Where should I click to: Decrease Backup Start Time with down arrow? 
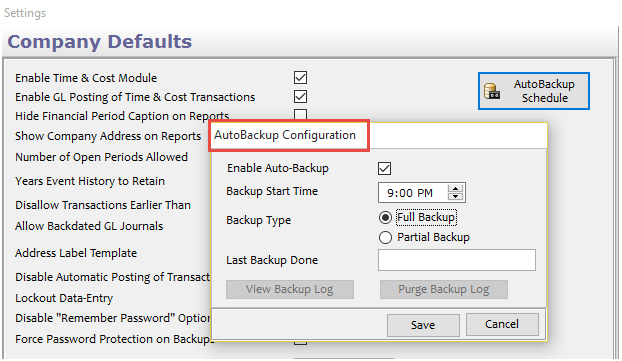[455, 196]
